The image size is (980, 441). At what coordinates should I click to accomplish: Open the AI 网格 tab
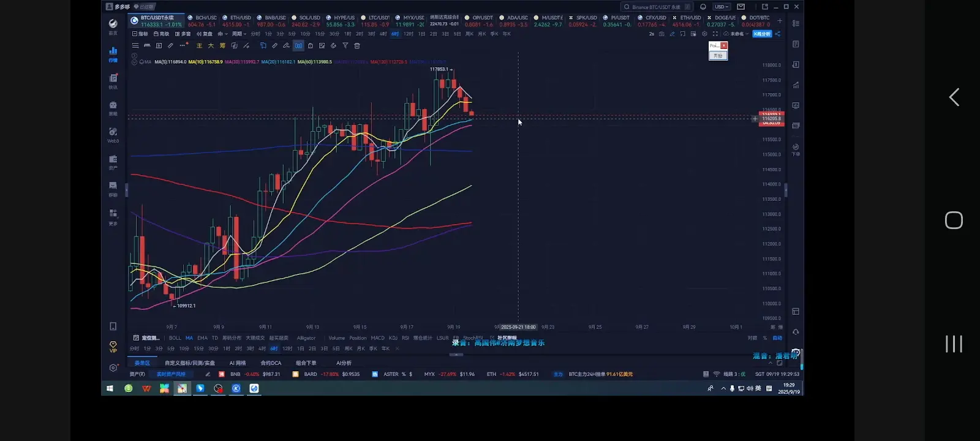238,363
